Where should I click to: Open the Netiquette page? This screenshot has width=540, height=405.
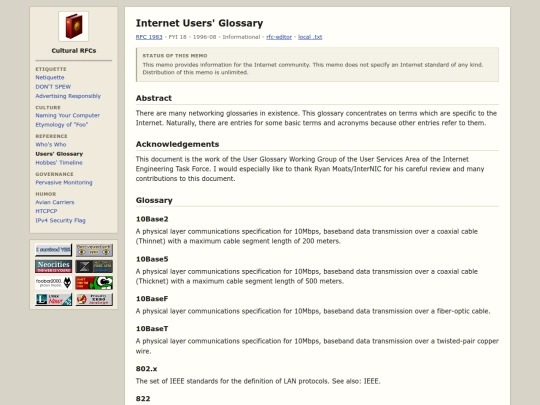pyautogui.click(x=50, y=77)
